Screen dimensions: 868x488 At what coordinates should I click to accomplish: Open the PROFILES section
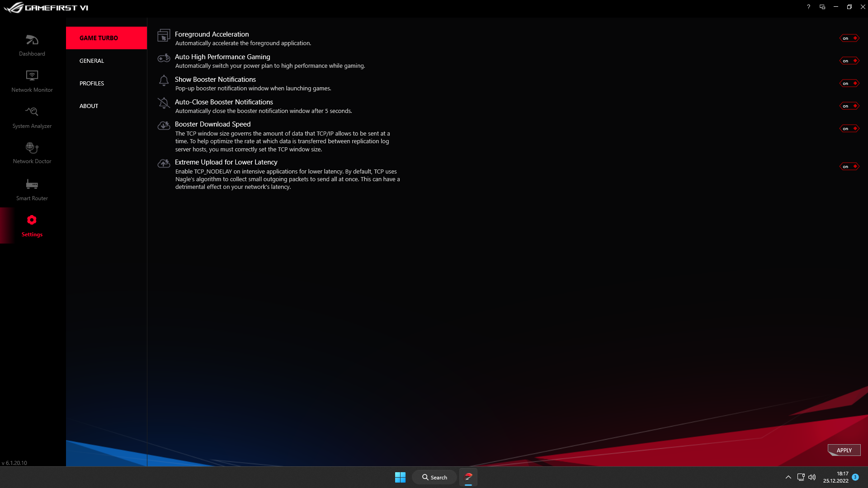pyautogui.click(x=92, y=83)
